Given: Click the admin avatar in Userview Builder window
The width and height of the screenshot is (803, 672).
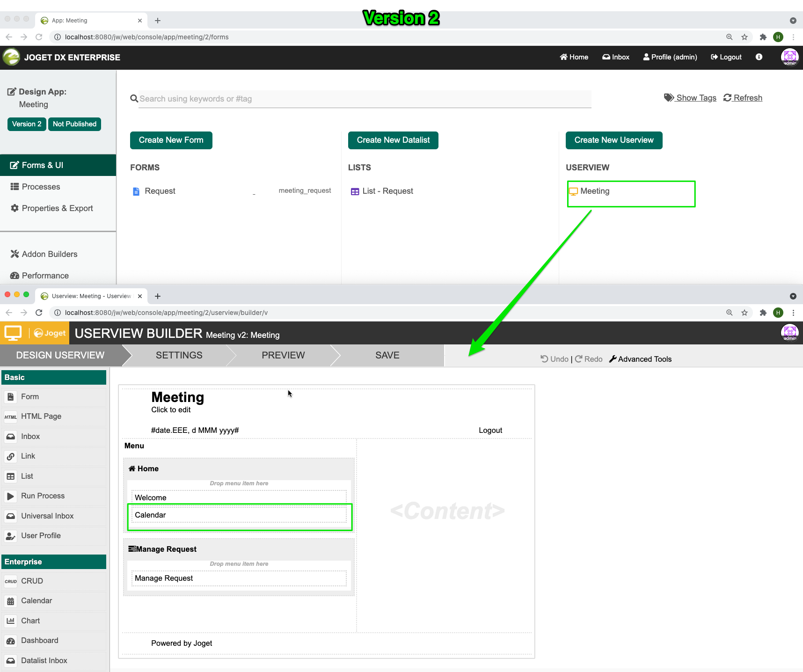Looking at the screenshot, I should click(x=790, y=333).
